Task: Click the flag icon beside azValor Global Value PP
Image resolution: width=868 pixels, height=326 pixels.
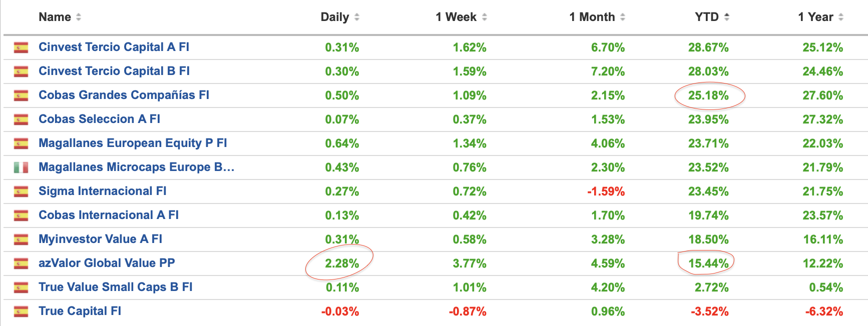Action: point(21,263)
